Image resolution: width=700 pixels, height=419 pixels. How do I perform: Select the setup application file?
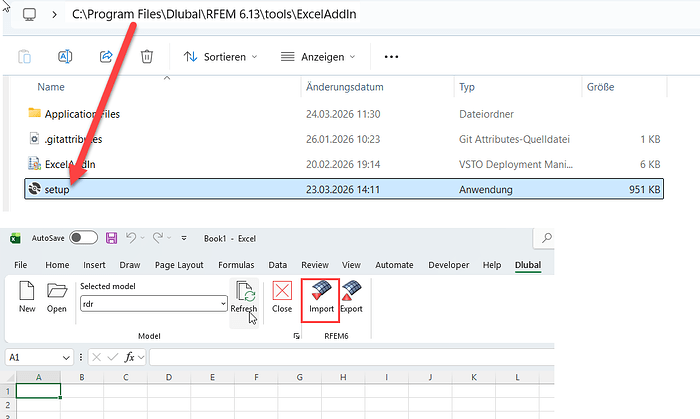click(x=344, y=189)
